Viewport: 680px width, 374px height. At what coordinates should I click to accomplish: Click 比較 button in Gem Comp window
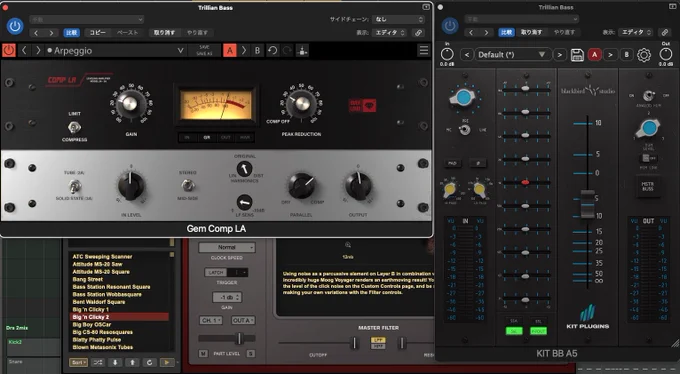(72, 33)
